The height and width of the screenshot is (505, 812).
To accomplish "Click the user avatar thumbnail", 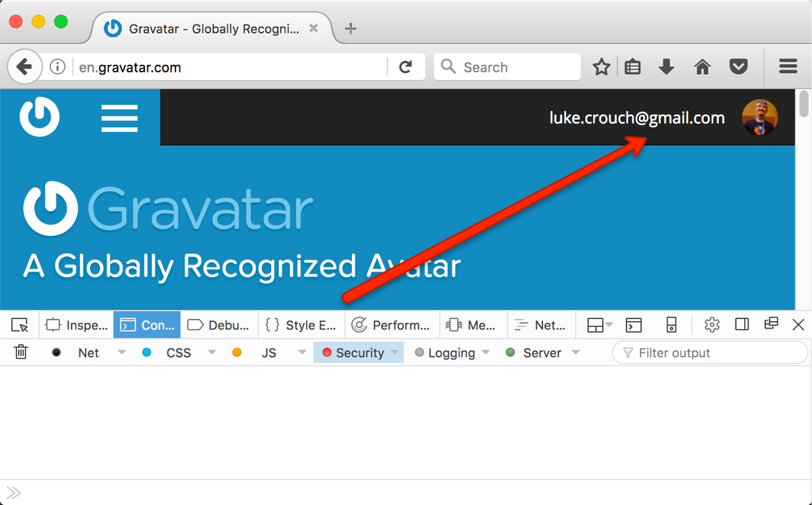I will (759, 117).
